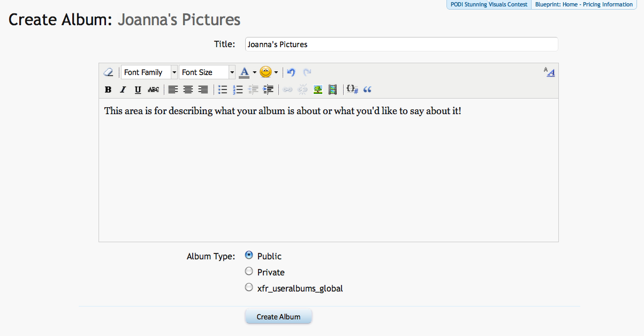The height and width of the screenshot is (336, 644).
Task: Undo the last edit
Action: point(291,72)
